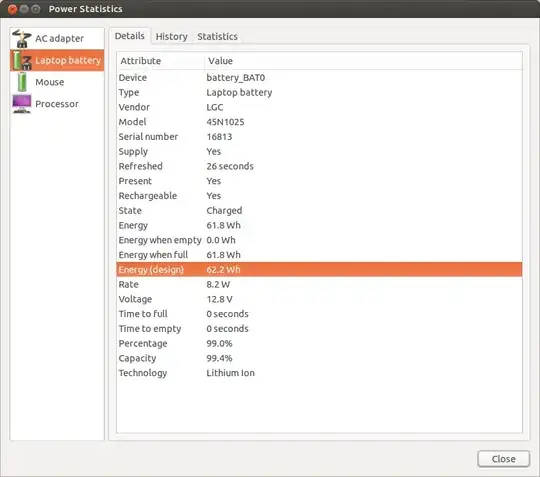The image size is (540, 477).
Task: Select the AC adapter device entry
Action: pos(57,39)
